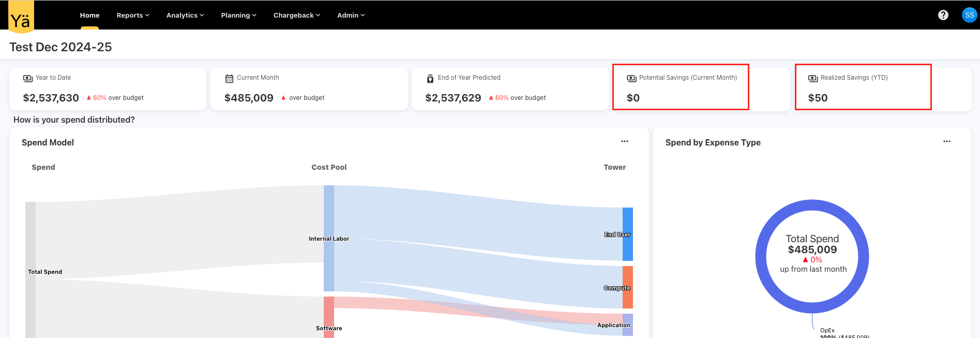The image size is (980, 338).
Task: Click the Current Month calendar icon
Action: point(229,79)
